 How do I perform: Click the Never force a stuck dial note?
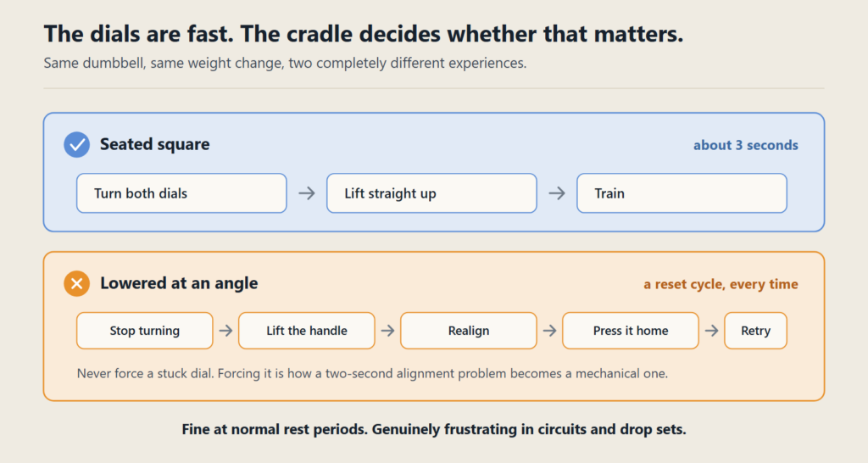pos(373,373)
